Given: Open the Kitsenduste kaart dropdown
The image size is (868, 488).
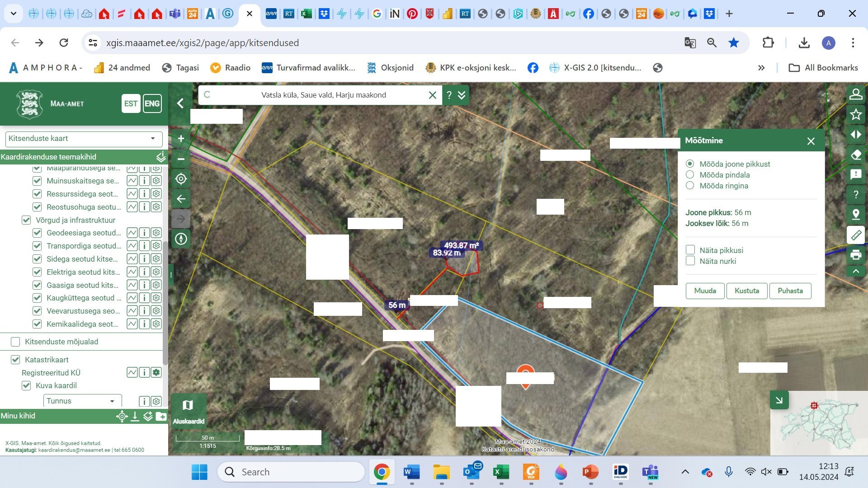Looking at the screenshot, I should tap(84, 139).
